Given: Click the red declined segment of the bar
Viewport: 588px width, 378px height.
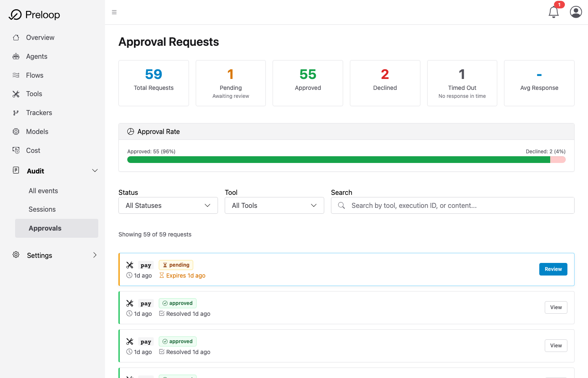Looking at the screenshot, I should coord(558,160).
